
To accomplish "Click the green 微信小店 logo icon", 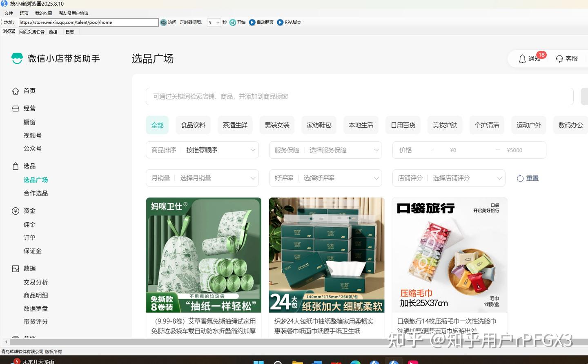I will (17, 58).
